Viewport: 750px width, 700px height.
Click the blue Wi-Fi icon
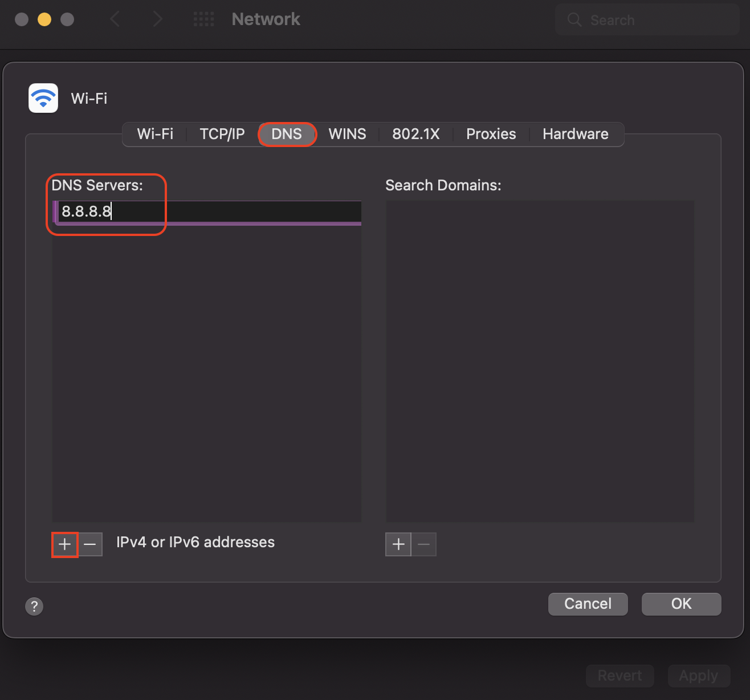click(x=43, y=98)
